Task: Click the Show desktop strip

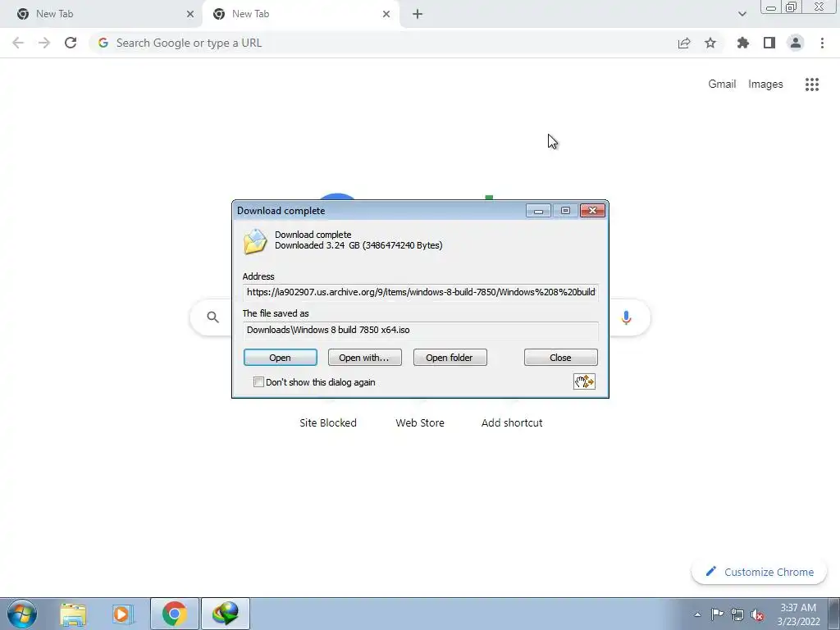Action: (x=834, y=614)
